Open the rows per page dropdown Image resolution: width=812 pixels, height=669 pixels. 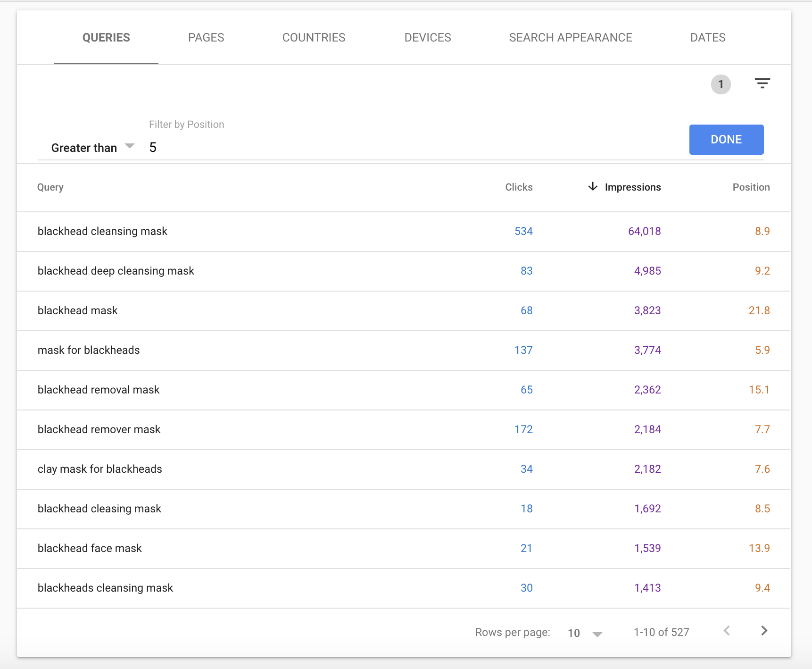coord(585,633)
